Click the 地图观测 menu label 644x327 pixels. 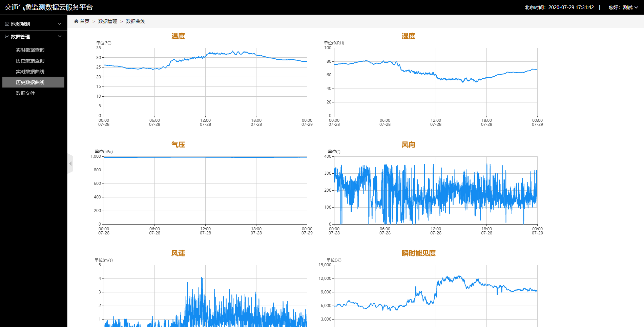pyautogui.click(x=20, y=24)
